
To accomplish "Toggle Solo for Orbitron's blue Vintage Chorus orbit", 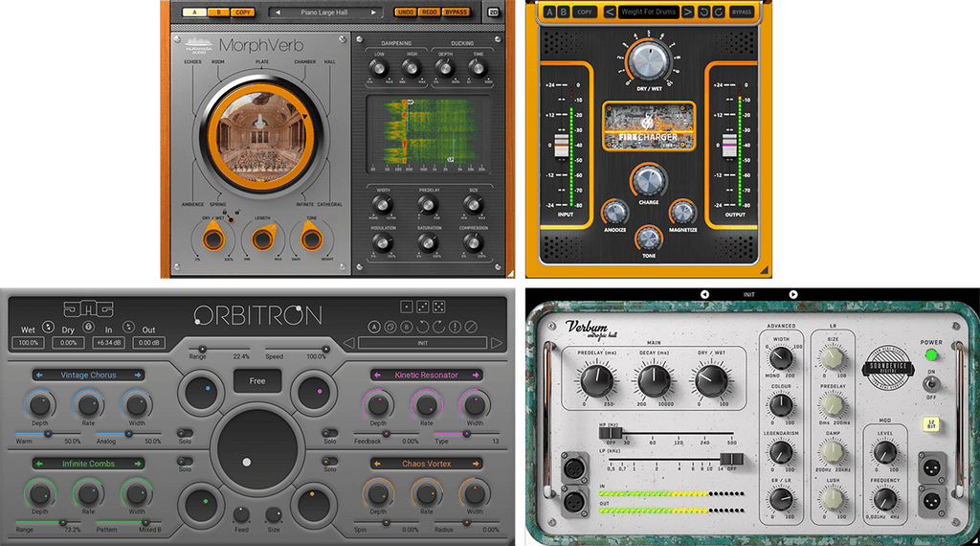I will [x=185, y=433].
